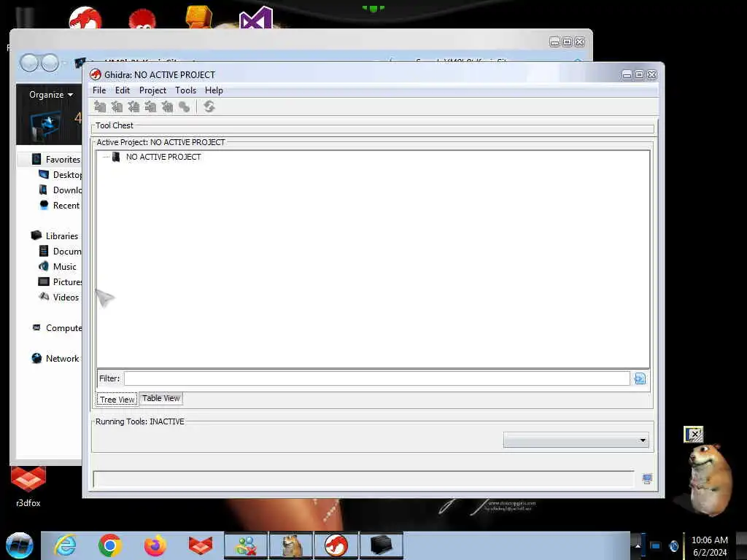This screenshot has height=560, width=747.
Task: Click the Undo Checkout toolbar icon
Action: (167, 106)
